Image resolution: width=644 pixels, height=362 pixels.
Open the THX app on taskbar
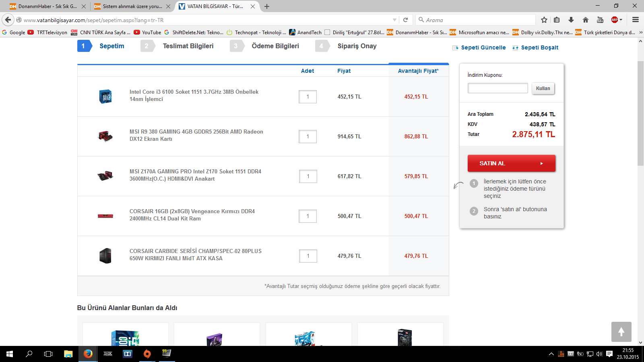[107, 354]
